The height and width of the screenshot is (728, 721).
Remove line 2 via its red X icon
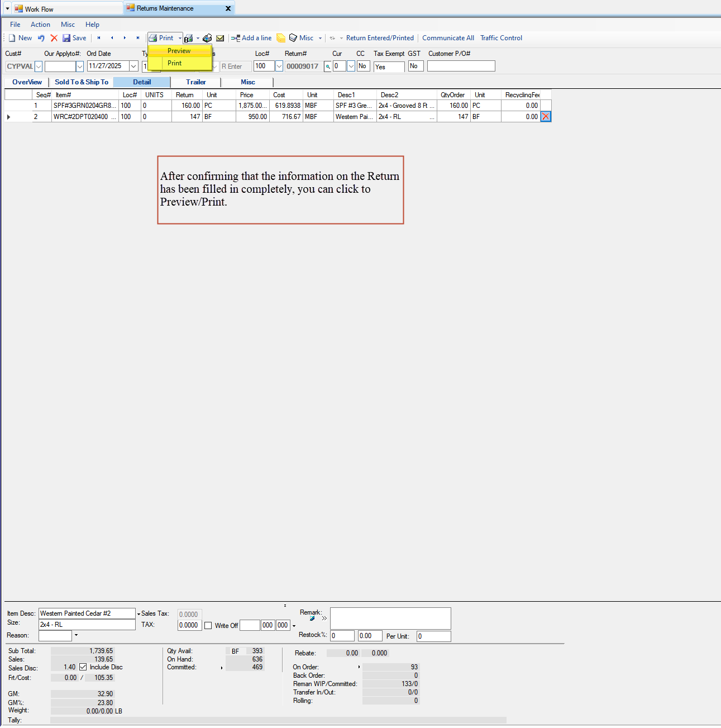coord(546,116)
